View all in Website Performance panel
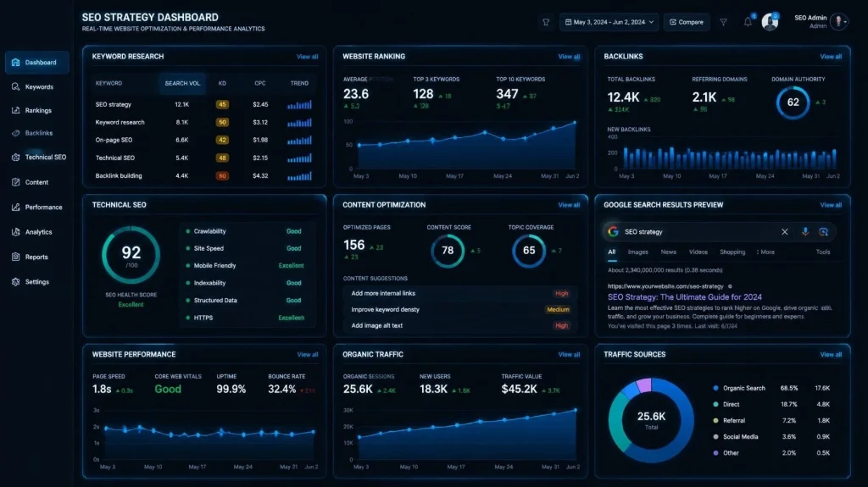 pyautogui.click(x=308, y=355)
